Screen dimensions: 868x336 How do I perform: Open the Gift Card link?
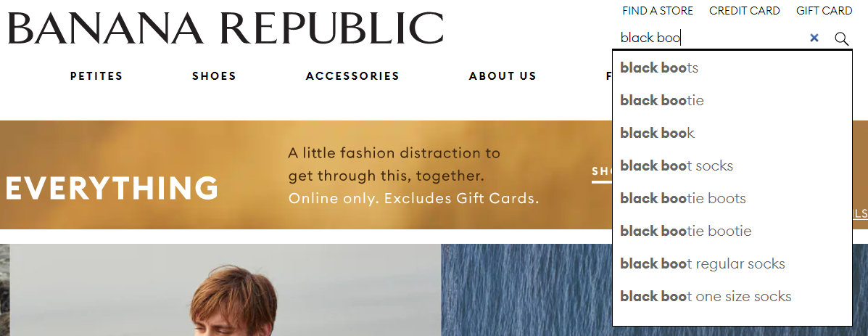(824, 10)
